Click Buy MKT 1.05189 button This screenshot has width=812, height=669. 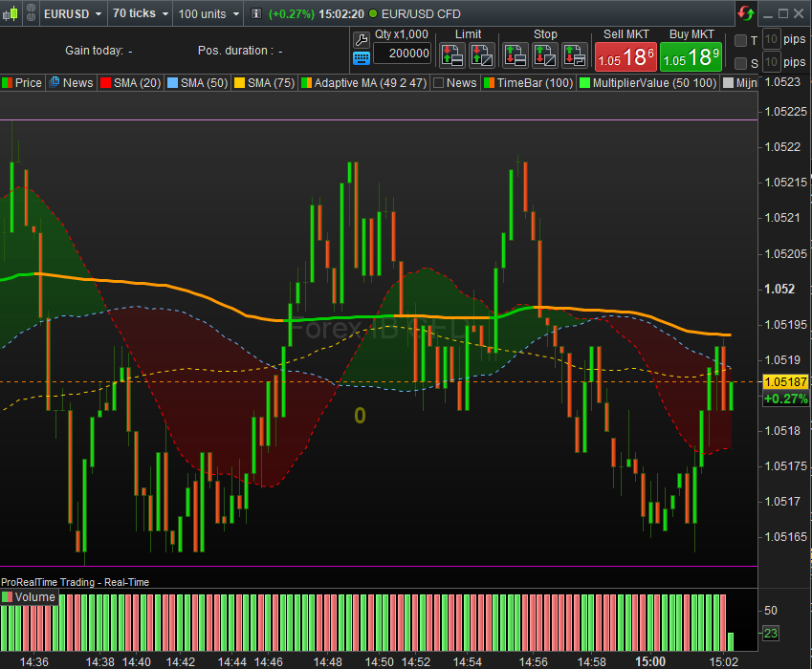click(x=691, y=57)
